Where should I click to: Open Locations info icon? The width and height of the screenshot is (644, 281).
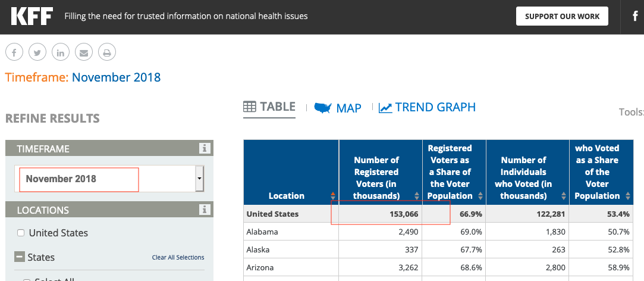[x=204, y=210]
